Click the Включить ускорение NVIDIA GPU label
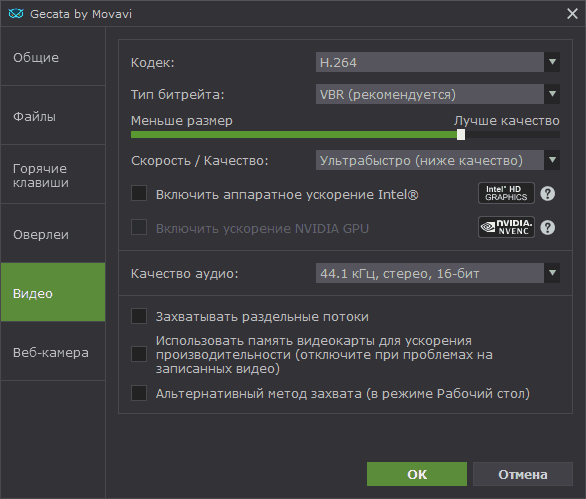 [x=262, y=228]
